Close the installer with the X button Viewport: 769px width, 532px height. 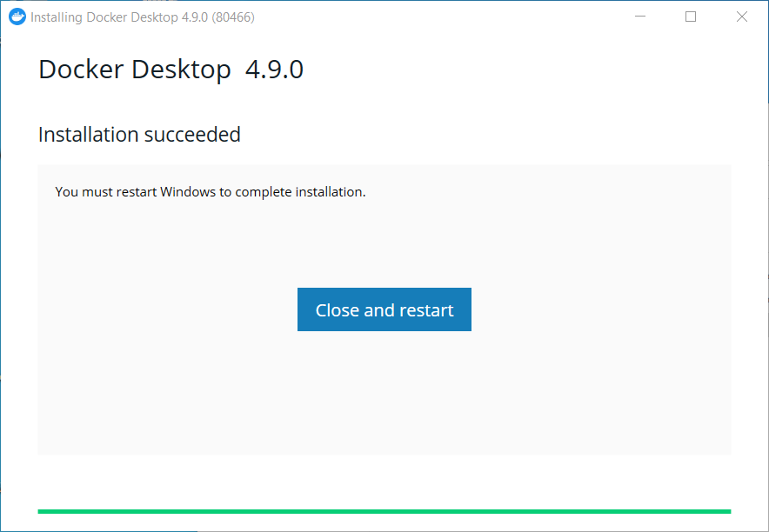pos(741,17)
